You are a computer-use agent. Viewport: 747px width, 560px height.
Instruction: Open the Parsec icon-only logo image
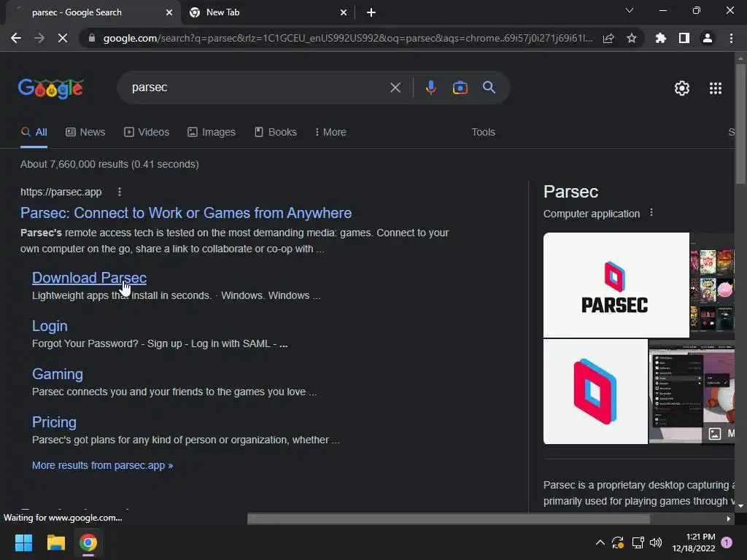(x=595, y=392)
